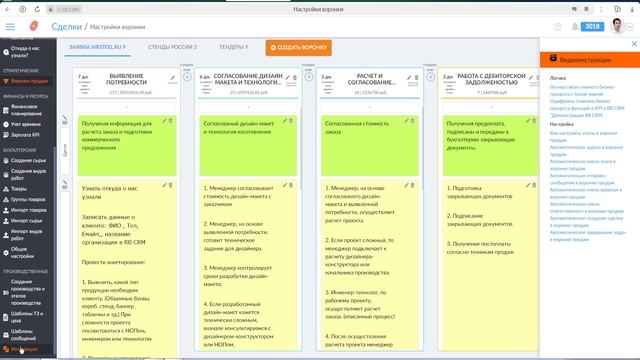
Task: Edit yellow card Подготовка закрывающих документов
Action: click(x=528, y=185)
